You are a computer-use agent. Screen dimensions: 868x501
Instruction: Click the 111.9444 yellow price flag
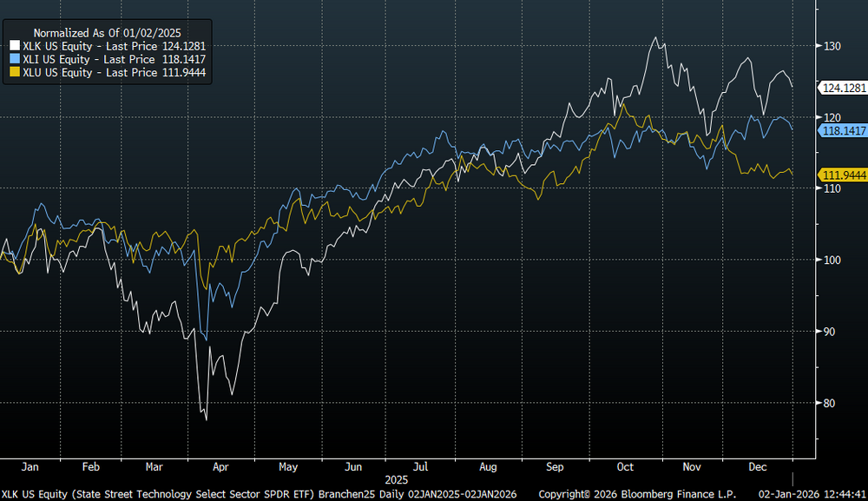point(842,175)
